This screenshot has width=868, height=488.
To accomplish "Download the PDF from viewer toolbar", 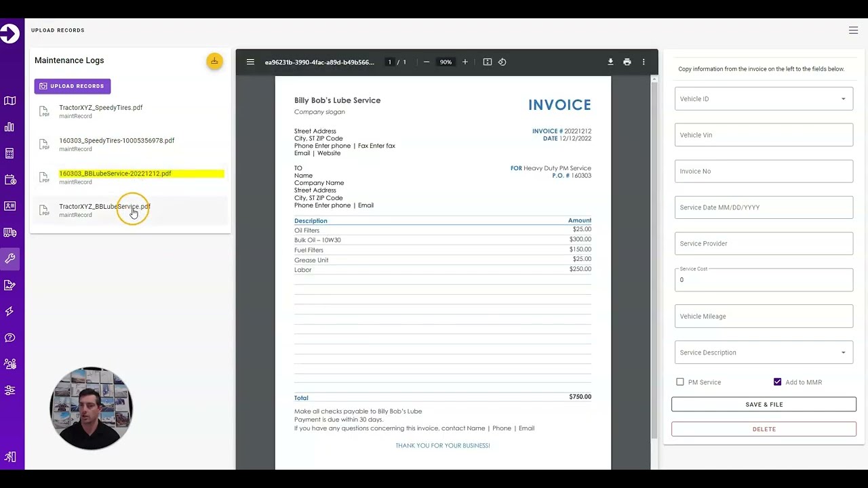I will tap(610, 62).
